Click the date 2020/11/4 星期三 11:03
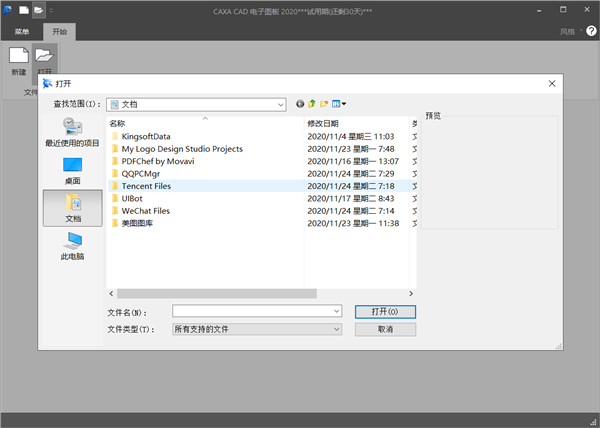 tap(351, 137)
